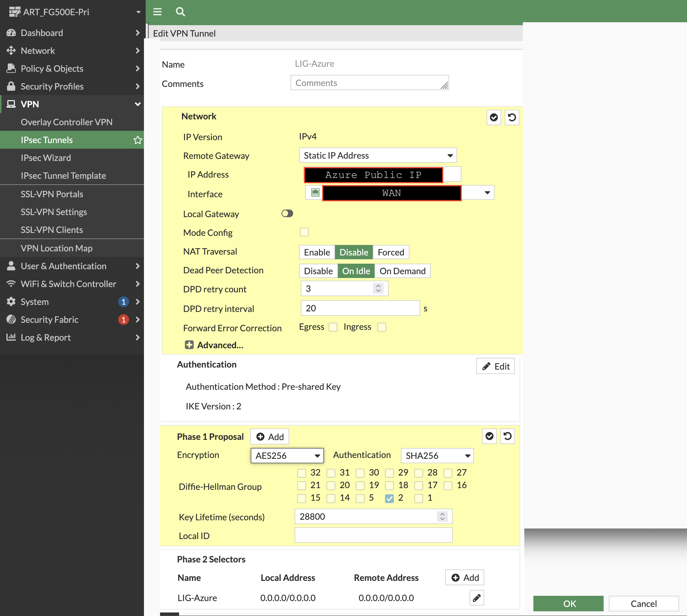Add a Phase 2 Selector

pos(465,577)
